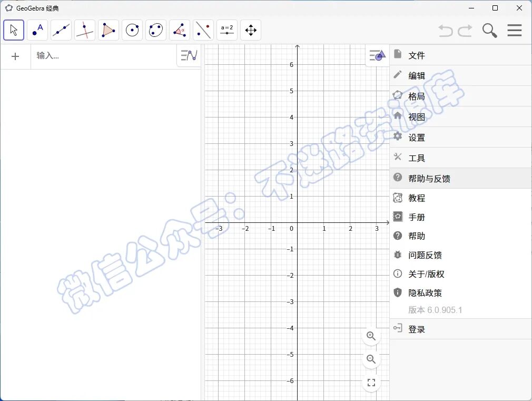Open the 隐私政策 menu entry
The image size is (532, 401).
coord(460,292)
